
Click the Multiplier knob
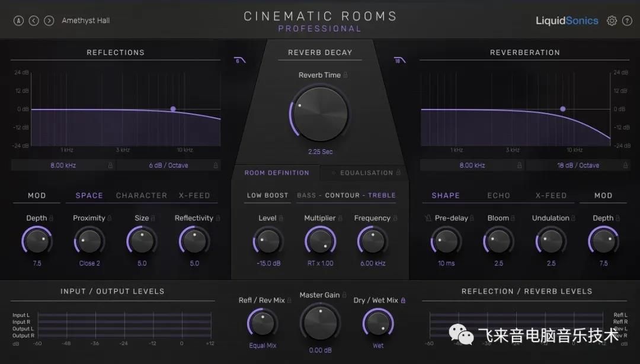(x=321, y=241)
